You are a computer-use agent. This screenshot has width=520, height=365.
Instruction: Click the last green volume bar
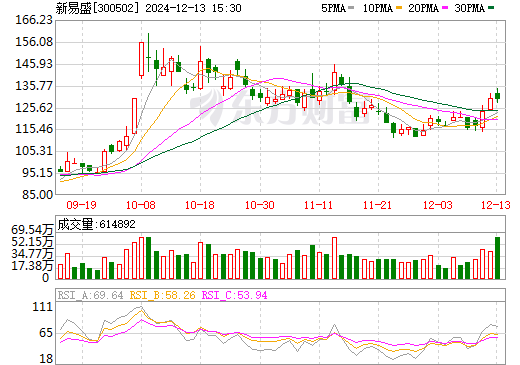[497, 258]
